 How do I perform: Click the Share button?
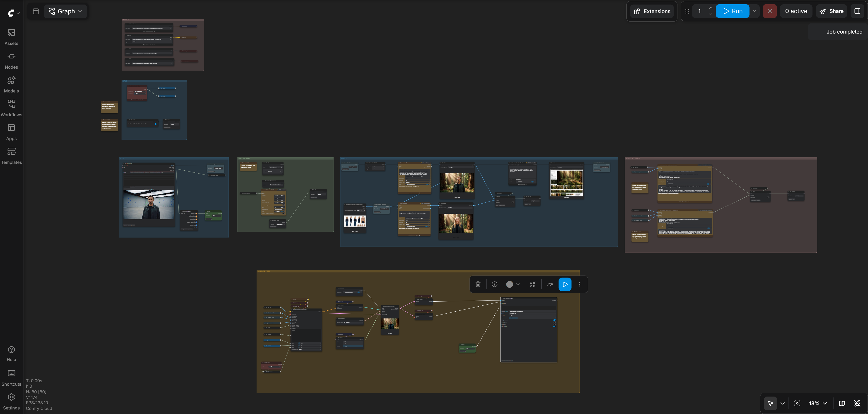(831, 11)
